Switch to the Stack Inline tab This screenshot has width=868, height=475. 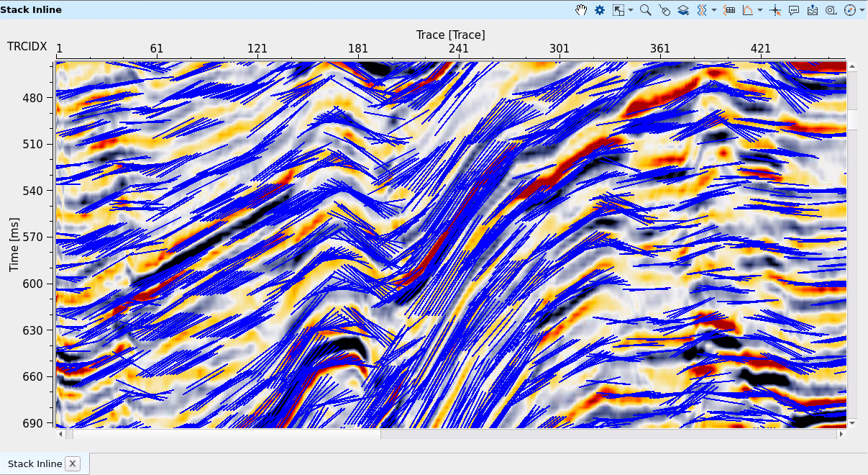[x=35, y=464]
